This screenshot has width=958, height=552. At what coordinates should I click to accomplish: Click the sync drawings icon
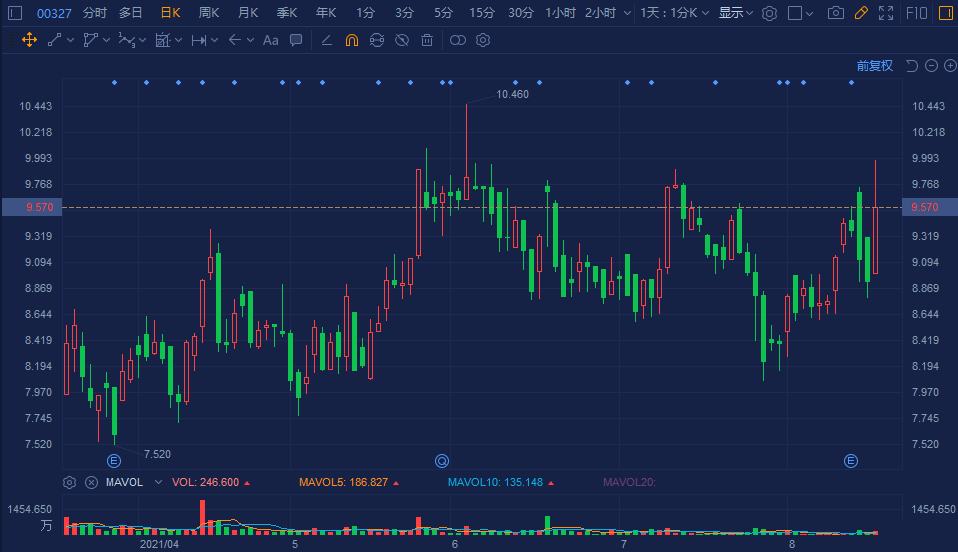(x=377, y=40)
